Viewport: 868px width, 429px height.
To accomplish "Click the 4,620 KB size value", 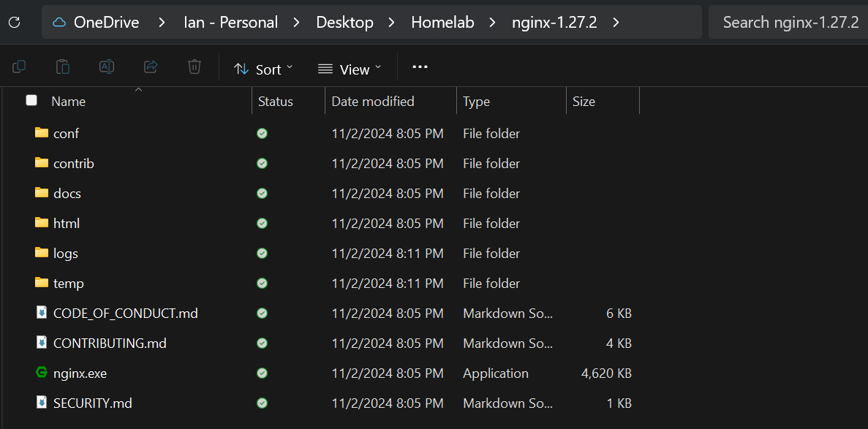I will point(606,373).
